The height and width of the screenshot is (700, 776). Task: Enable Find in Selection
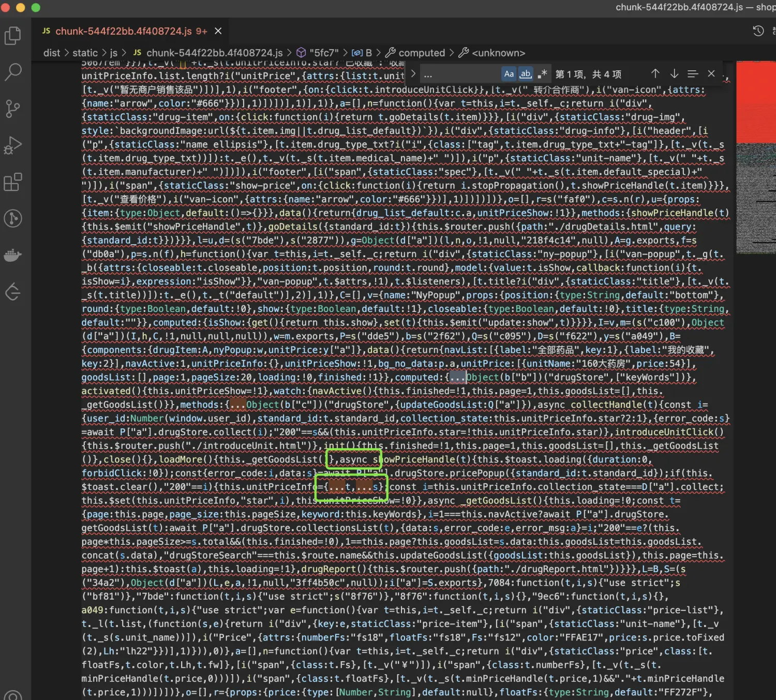693,74
